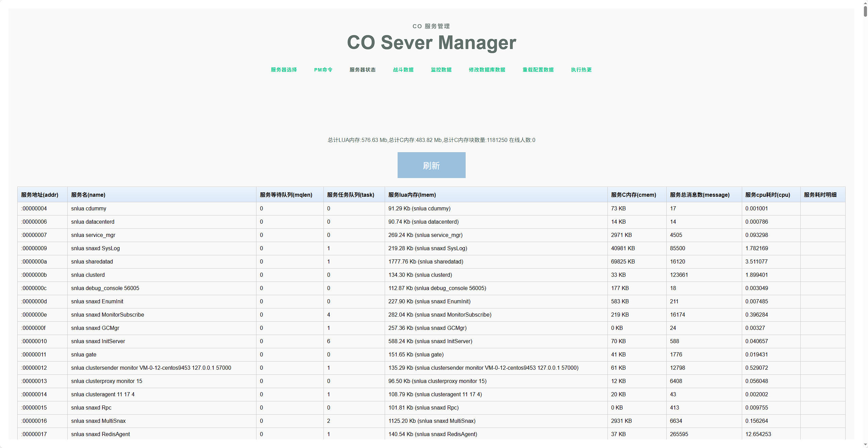Select name cell snlua snaxd SysLog
The image size is (868, 448).
(x=162, y=249)
